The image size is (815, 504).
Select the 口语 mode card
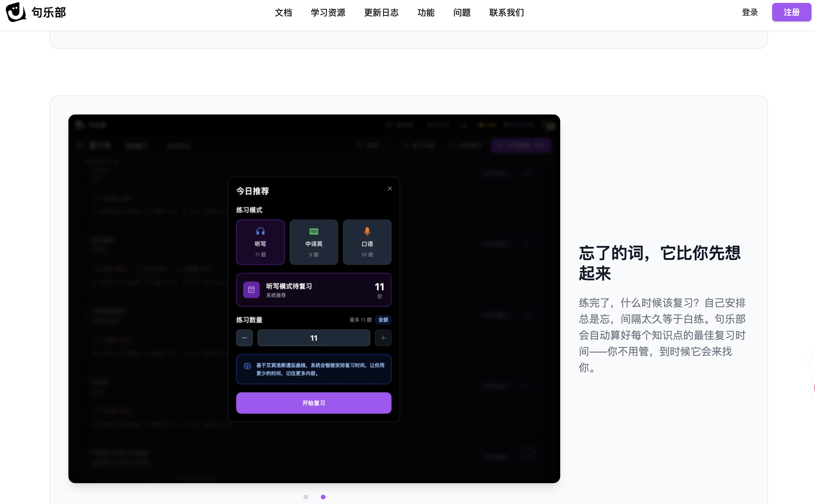[x=367, y=242]
